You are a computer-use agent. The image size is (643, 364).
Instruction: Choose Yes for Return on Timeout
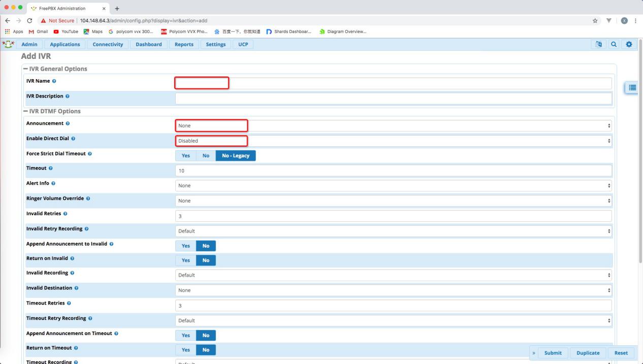[185, 350]
